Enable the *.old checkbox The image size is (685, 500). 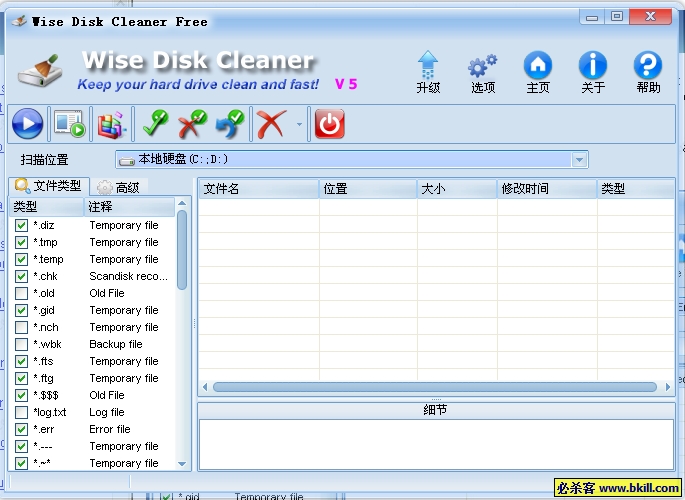click(21, 293)
